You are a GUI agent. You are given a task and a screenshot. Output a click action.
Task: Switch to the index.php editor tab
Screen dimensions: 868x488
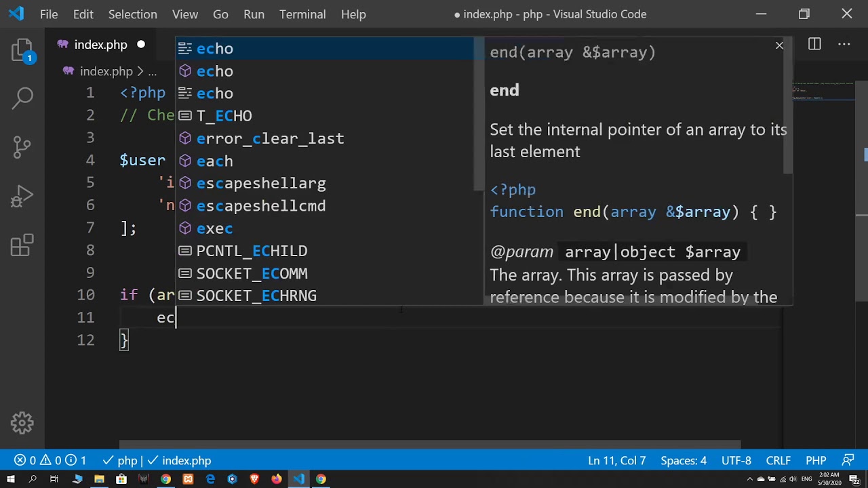(100, 45)
